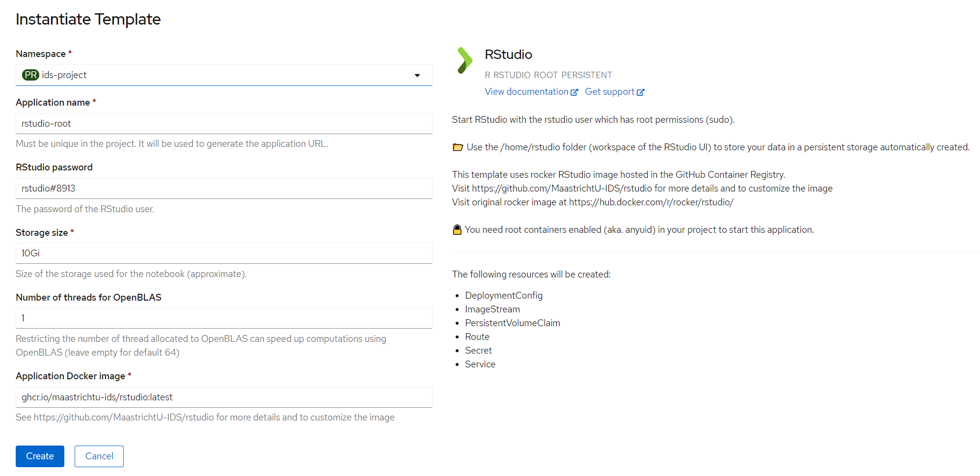The width and height of the screenshot is (980, 476).
Task: Click 'The following resources will be created' text
Action: pyautogui.click(x=531, y=275)
